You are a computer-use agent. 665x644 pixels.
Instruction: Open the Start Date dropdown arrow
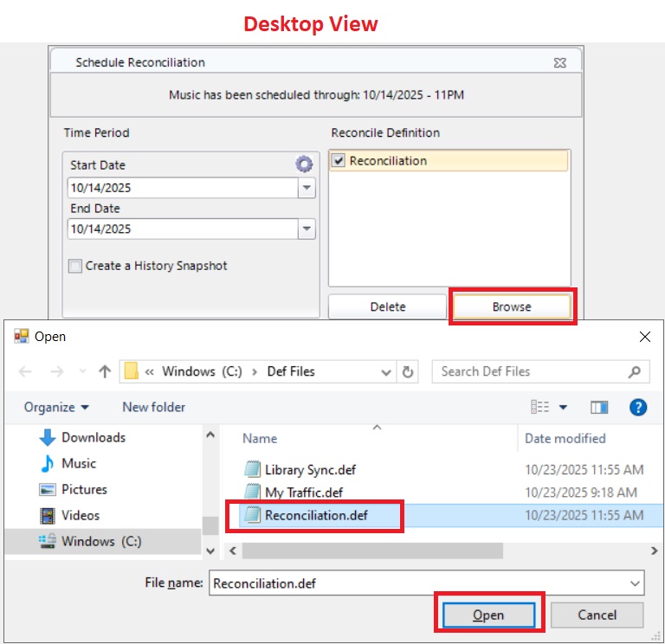[x=307, y=188]
